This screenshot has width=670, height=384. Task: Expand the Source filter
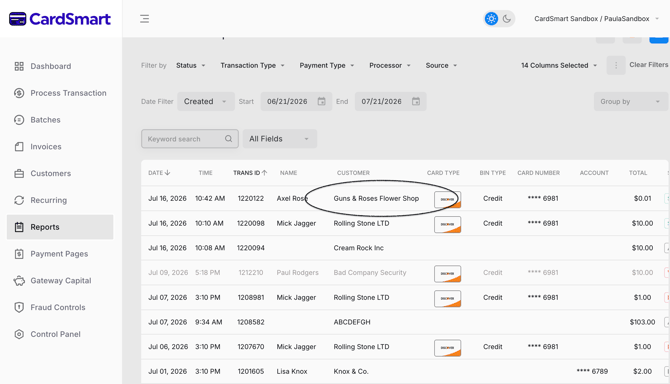click(441, 65)
